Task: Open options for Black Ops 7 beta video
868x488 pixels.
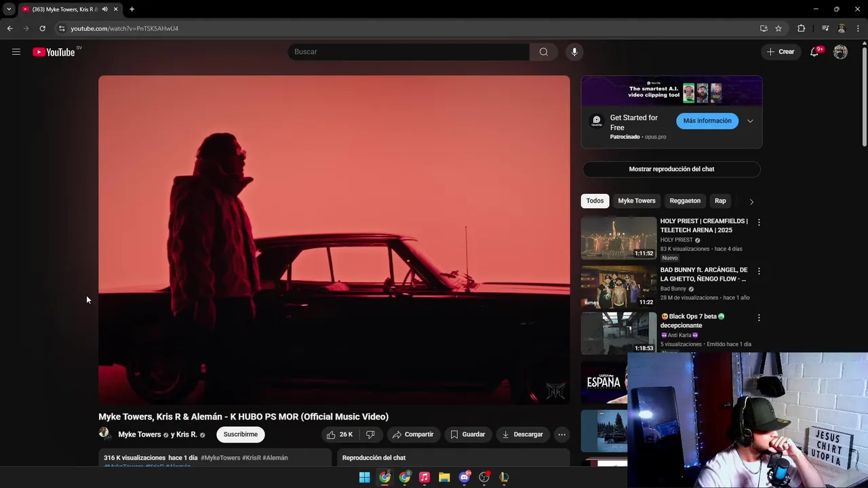Action: [x=759, y=318]
